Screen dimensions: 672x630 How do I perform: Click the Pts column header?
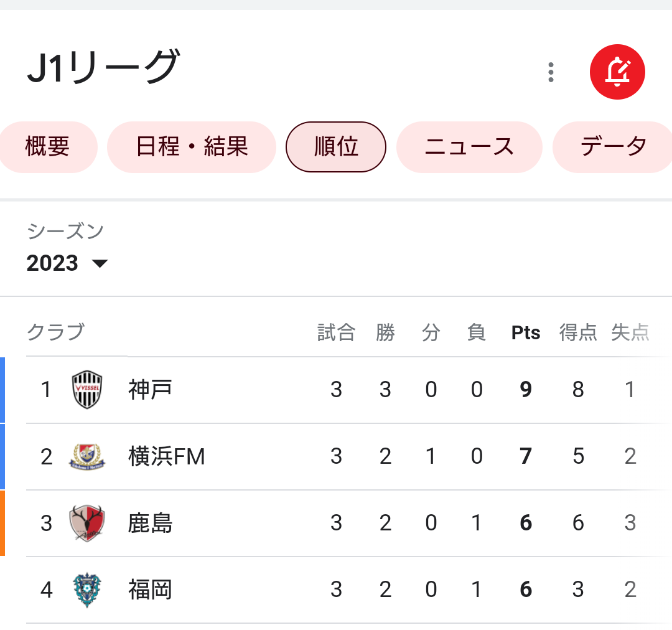526,332
